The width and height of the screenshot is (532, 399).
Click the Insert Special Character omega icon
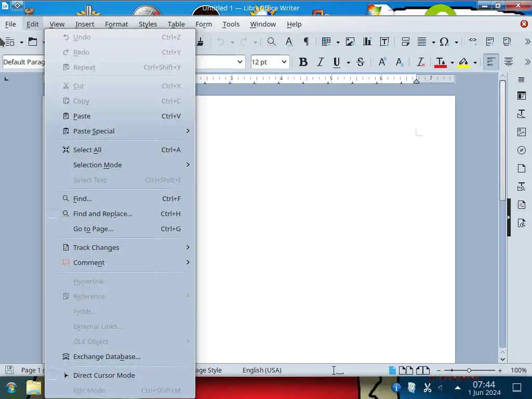tap(444, 42)
